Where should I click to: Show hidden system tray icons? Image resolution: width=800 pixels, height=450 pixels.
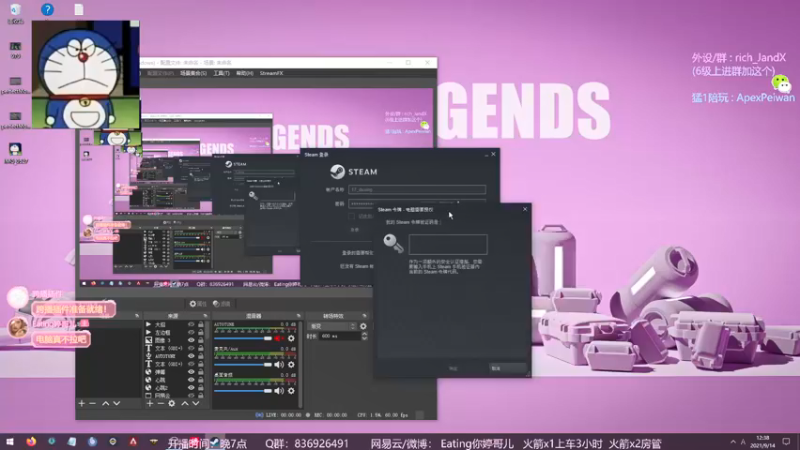pyautogui.click(x=733, y=442)
